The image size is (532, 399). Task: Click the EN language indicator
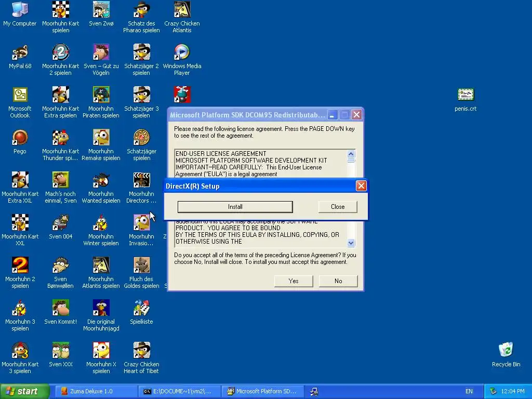coord(469,391)
